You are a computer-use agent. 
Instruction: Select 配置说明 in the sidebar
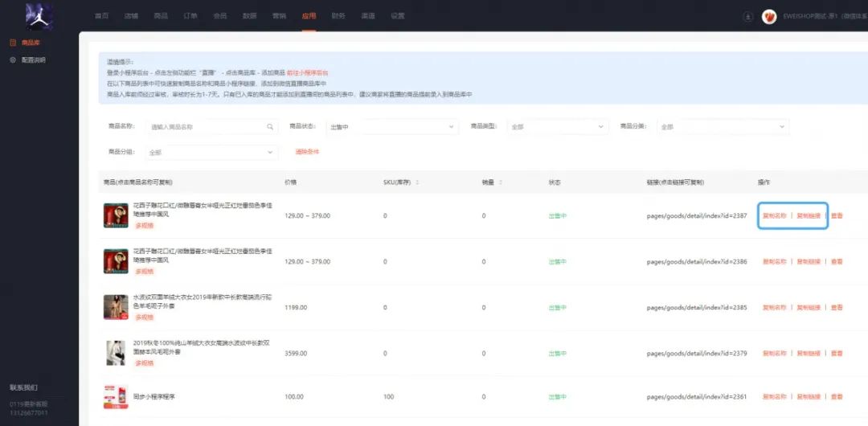(x=33, y=59)
